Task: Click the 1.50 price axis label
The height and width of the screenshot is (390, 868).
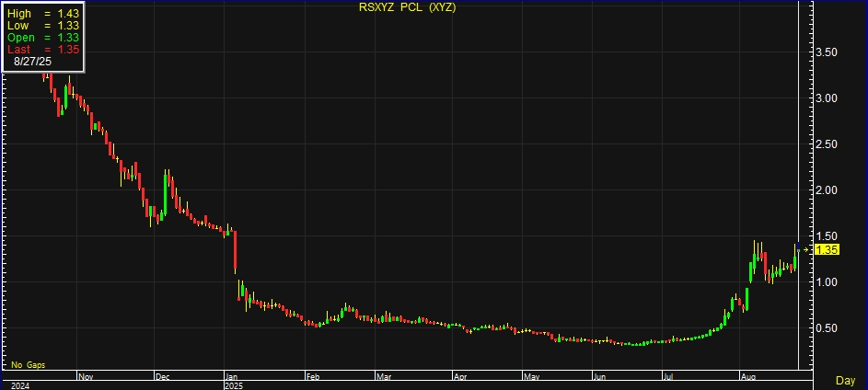Action: (827, 236)
